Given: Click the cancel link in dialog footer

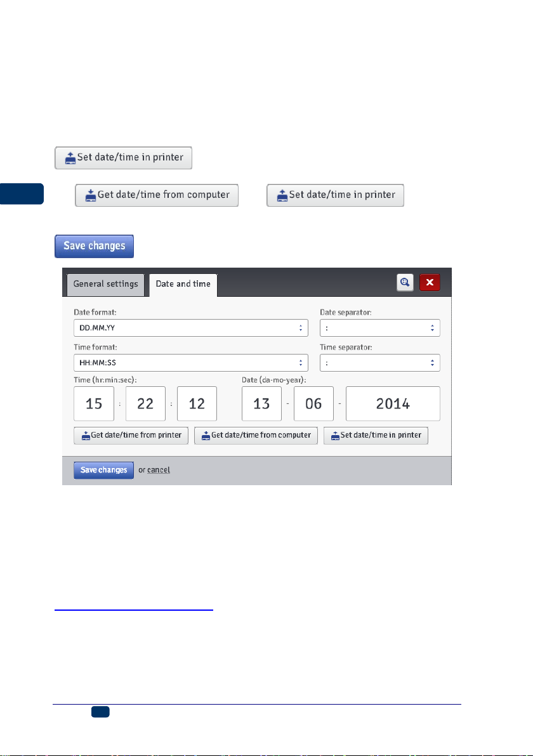Looking at the screenshot, I should (x=159, y=470).
